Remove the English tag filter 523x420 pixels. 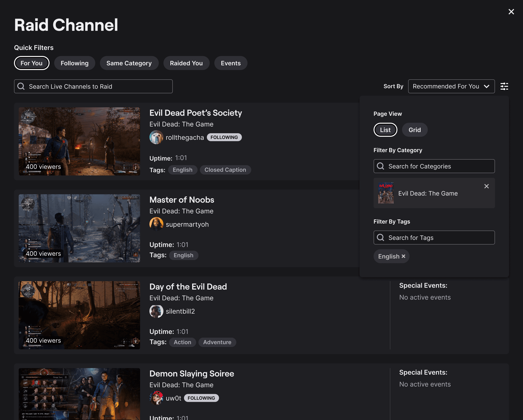click(403, 256)
